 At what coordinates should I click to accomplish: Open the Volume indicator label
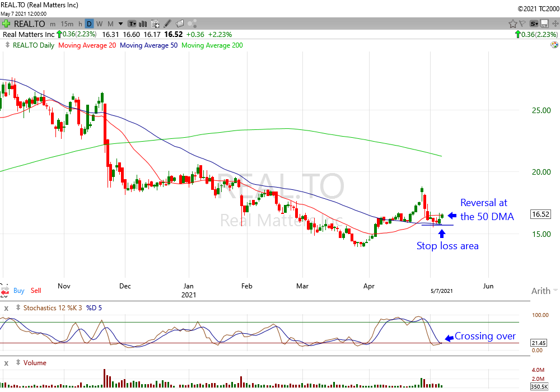[x=35, y=363]
